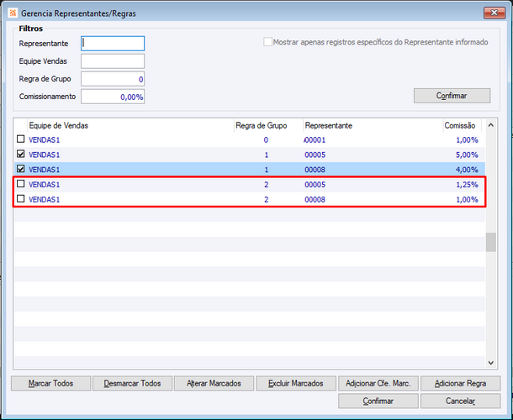Viewport: 513px width, 420px height.
Task: Click the Comissionamento percentage field
Action: pyautogui.click(x=113, y=97)
